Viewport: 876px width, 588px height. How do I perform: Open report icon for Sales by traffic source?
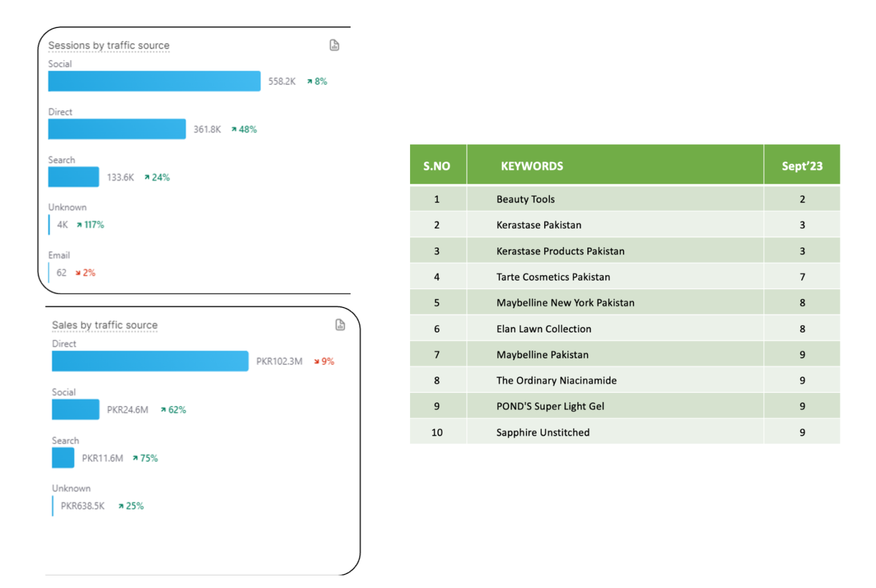tap(340, 325)
